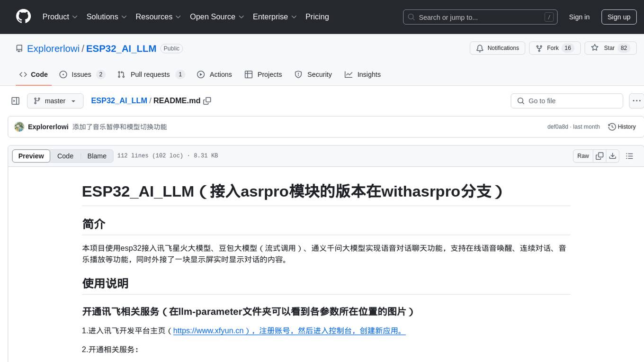Open the Explorerlowi commit author link
This screenshot has height=362, width=644.
(48, 127)
